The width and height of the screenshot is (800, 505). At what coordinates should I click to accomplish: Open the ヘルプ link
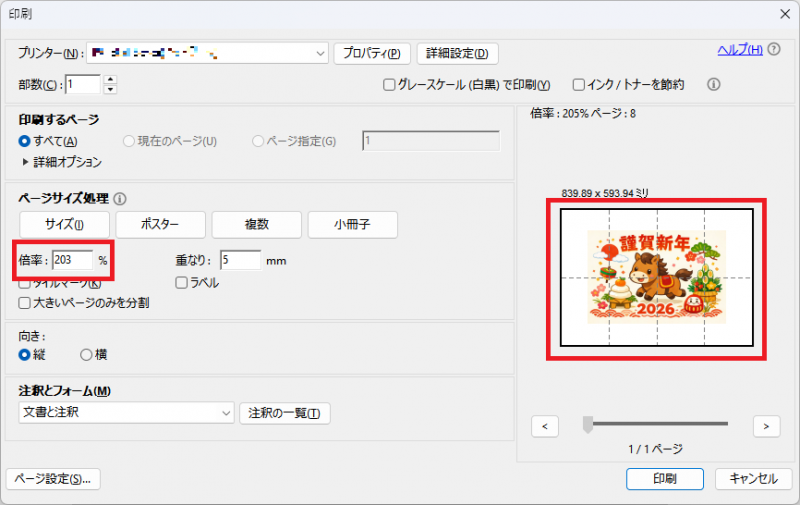[x=739, y=50]
